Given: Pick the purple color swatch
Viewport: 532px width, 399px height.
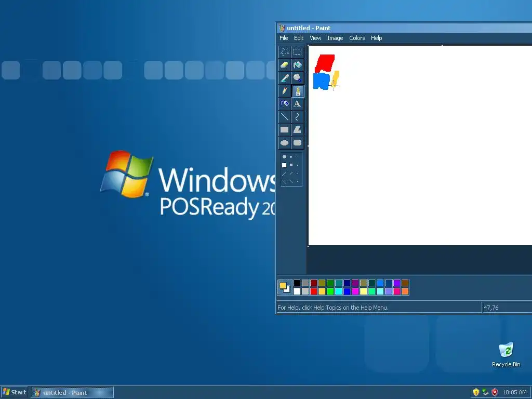Looking at the screenshot, I should tap(355, 283).
